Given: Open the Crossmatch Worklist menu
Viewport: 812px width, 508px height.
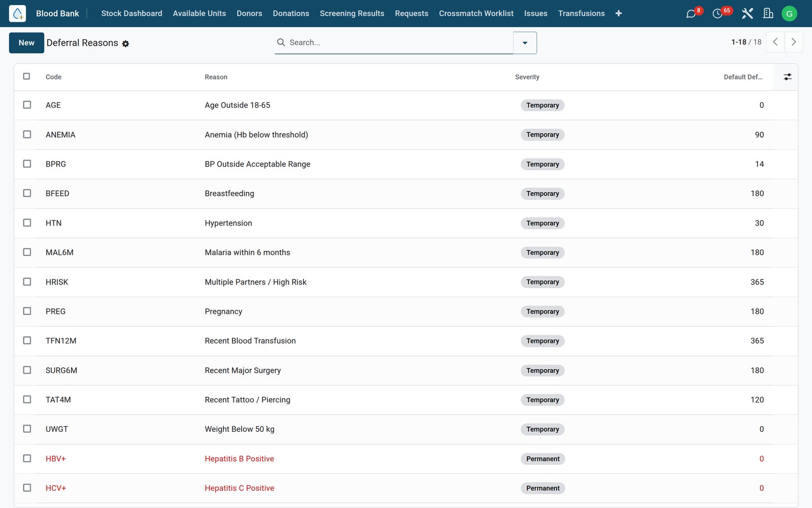Looking at the screenshot, I should pyautogui.click(x=476, y=14).
